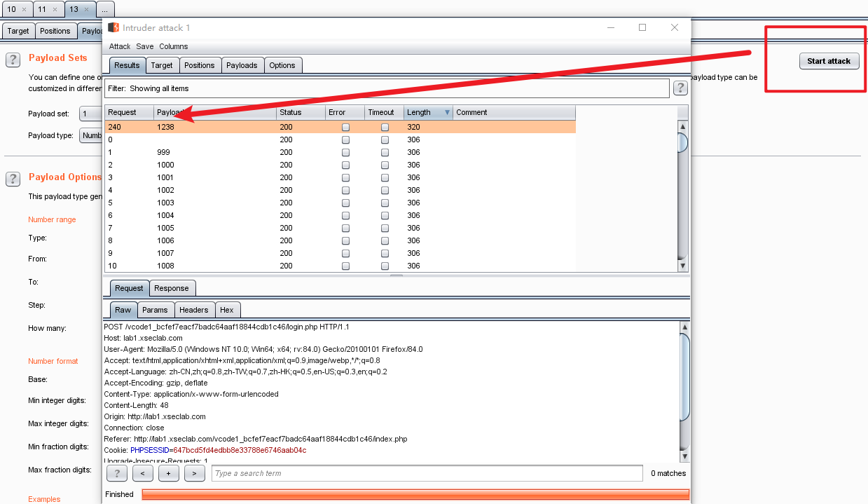Click the Burp Intruder attack window icon
The height and width of the screenshot is (504, 868).
[113, 27]
